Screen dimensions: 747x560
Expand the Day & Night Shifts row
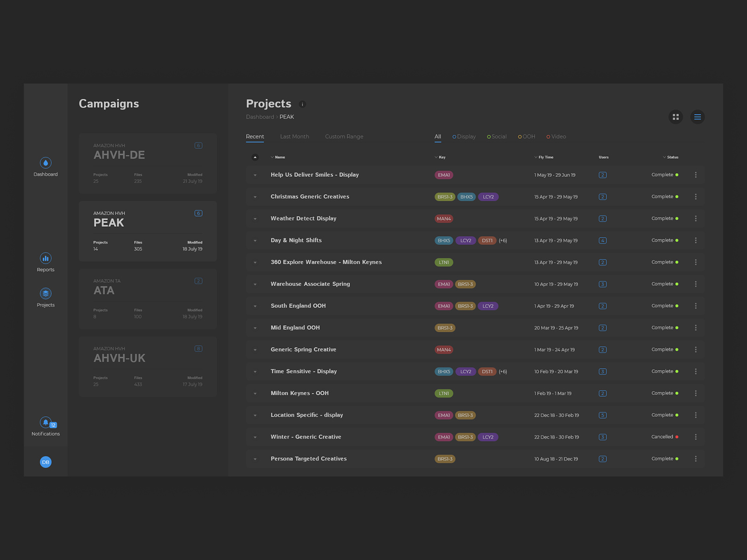point(255,240)
